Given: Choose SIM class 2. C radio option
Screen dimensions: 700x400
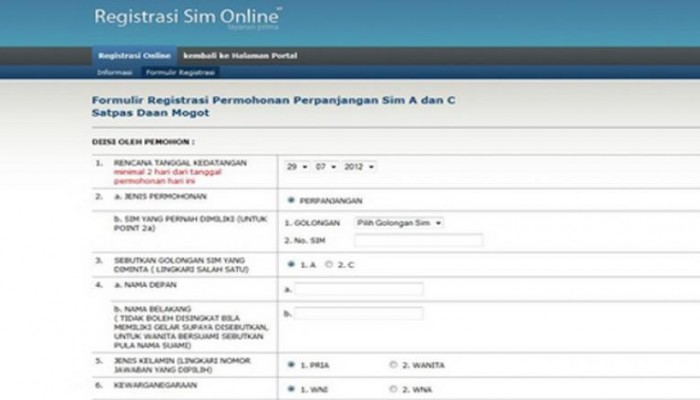Looking at the screenshot, I should pos(330,265).
